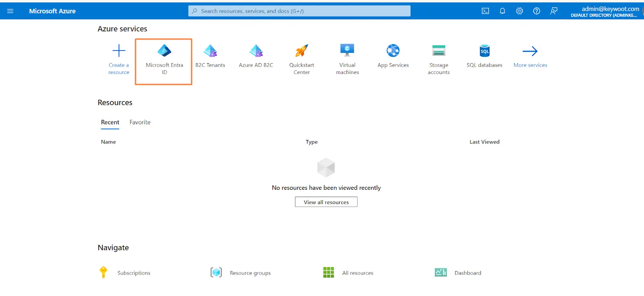This screenshot has width=644, height=296.
Task: Open the B2C Tenants service icon
Action: (x=210, y=51)
